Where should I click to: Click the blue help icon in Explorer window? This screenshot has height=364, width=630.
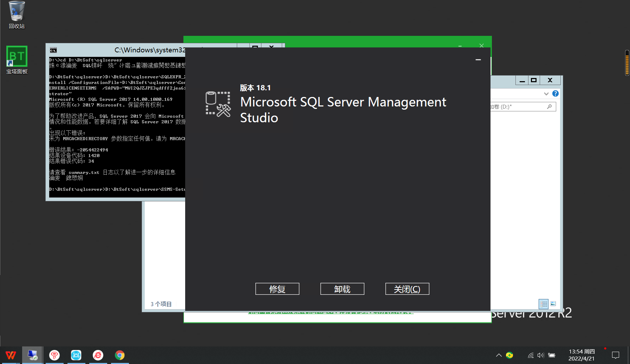coord(556,93)
